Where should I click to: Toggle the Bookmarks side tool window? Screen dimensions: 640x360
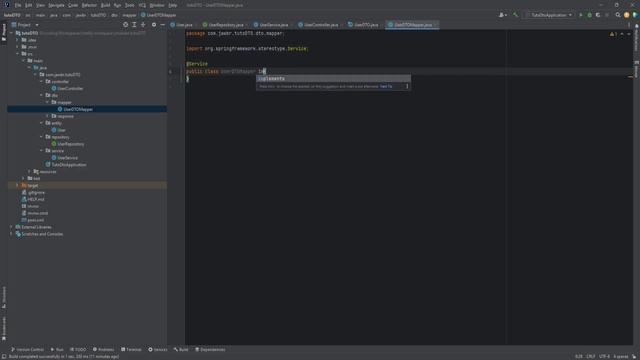point(4,329)
